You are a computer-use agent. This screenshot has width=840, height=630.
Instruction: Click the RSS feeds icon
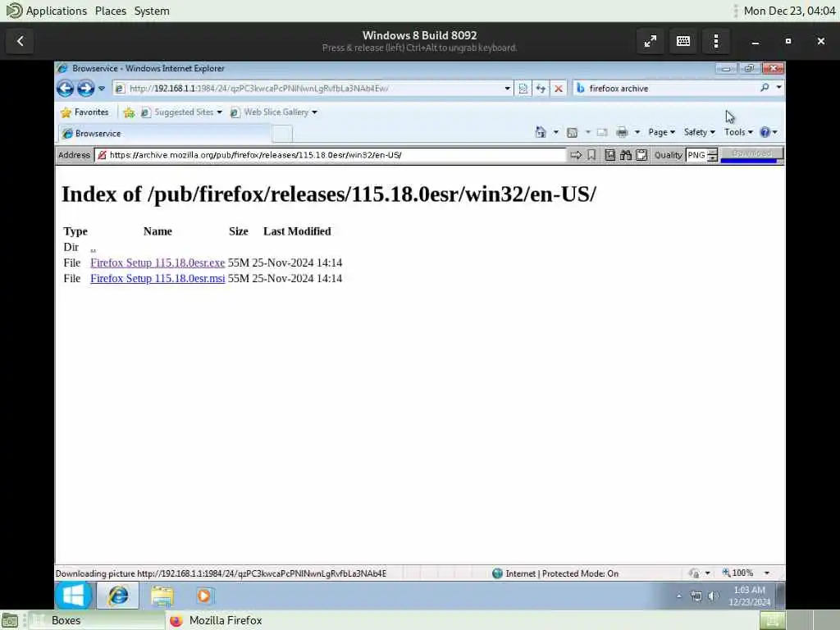(572, 132)
